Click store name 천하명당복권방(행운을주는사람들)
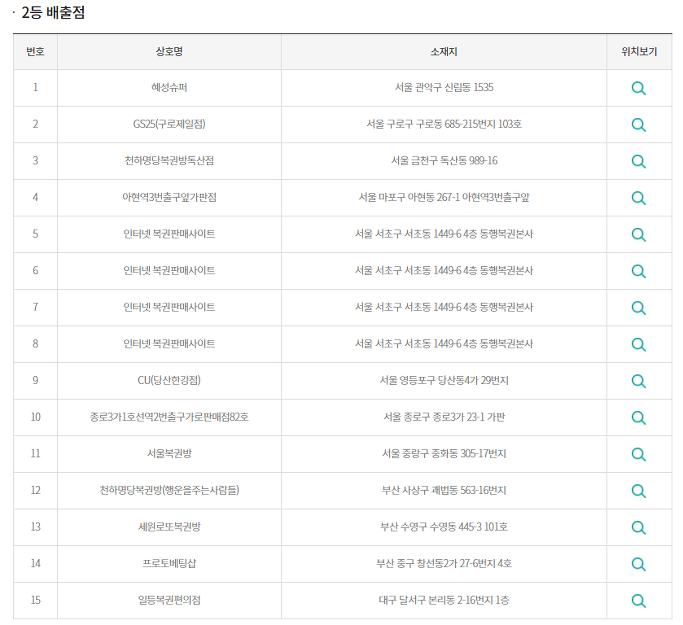Viewport: 683px width, 625px height. 169,490
